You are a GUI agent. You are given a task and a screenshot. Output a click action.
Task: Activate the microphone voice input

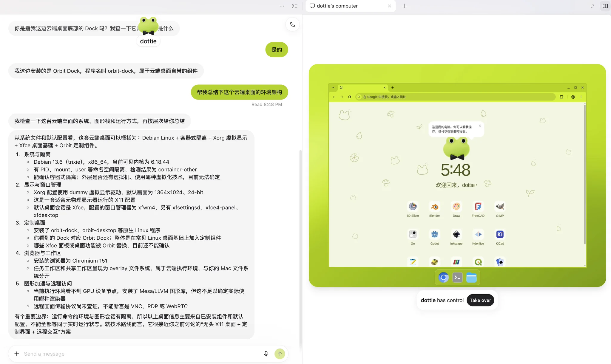point(266,354)
